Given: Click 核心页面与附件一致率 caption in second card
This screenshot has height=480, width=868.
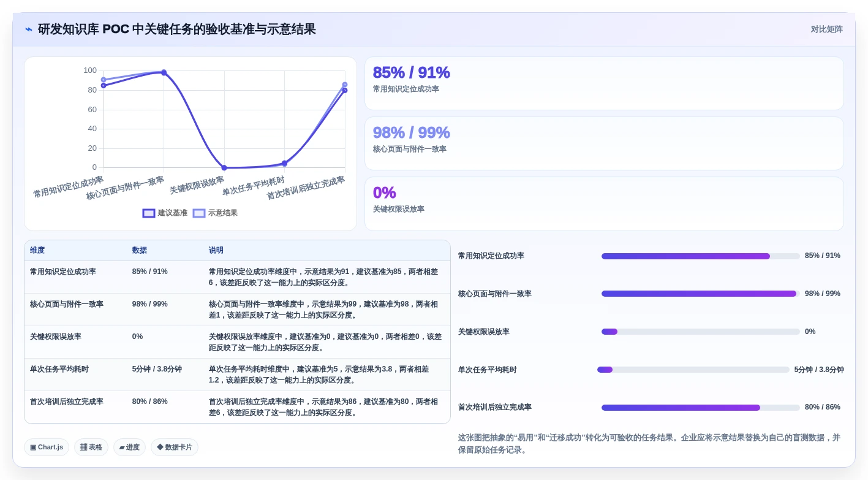Looking at the screenshot, I should tap(410, 149).
